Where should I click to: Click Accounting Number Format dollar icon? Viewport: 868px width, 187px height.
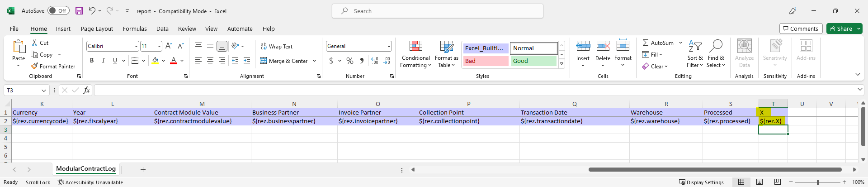331,61
